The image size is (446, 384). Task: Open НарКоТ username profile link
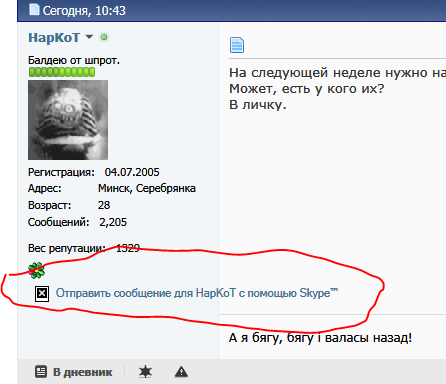coord(54,37)
